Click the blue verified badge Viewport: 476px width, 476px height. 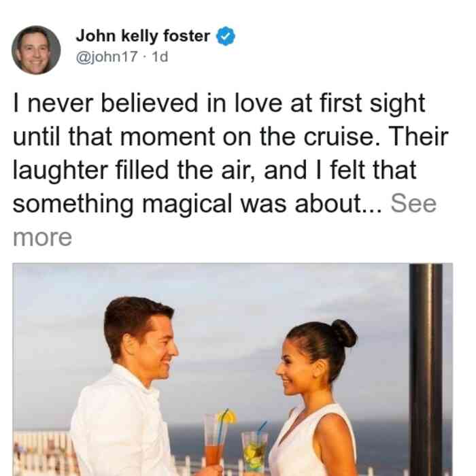coord(225,36)
